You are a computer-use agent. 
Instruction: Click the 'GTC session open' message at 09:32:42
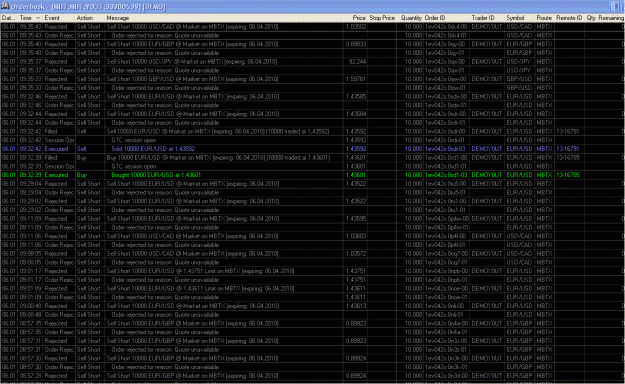pos(134,140)
